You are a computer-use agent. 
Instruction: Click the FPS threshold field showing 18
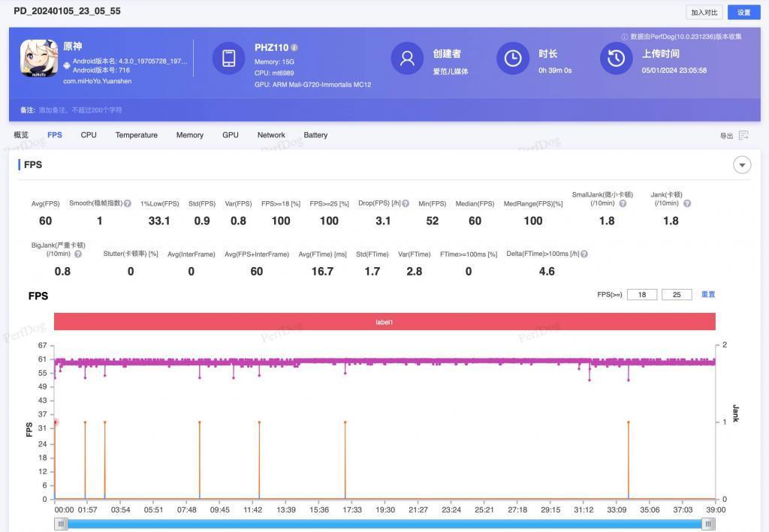tap(642, 295)
